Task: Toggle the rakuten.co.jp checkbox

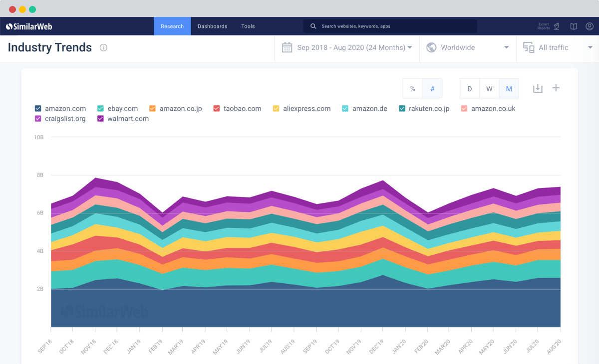Action: [402, 108]
